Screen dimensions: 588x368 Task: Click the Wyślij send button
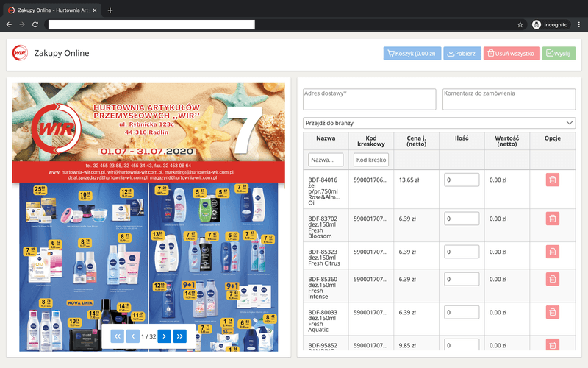[x=559, y=53]
